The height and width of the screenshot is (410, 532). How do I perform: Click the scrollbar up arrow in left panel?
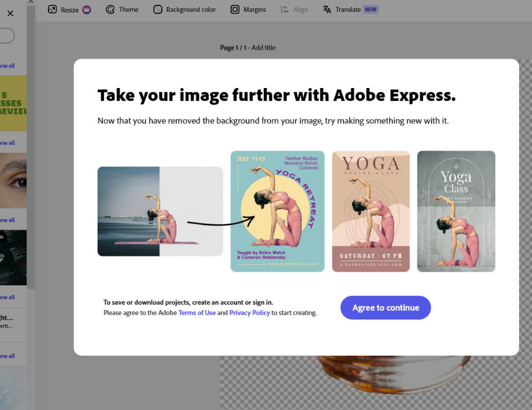[x=31, y=2]
